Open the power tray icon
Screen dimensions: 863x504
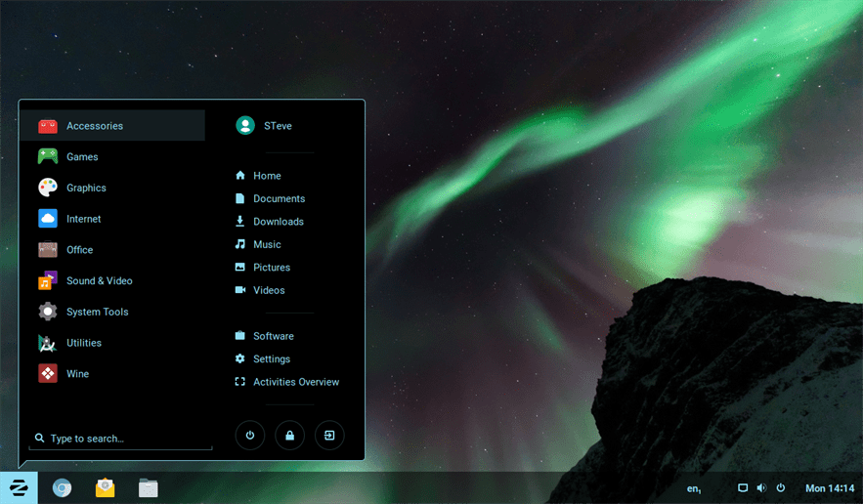[781, 487]
